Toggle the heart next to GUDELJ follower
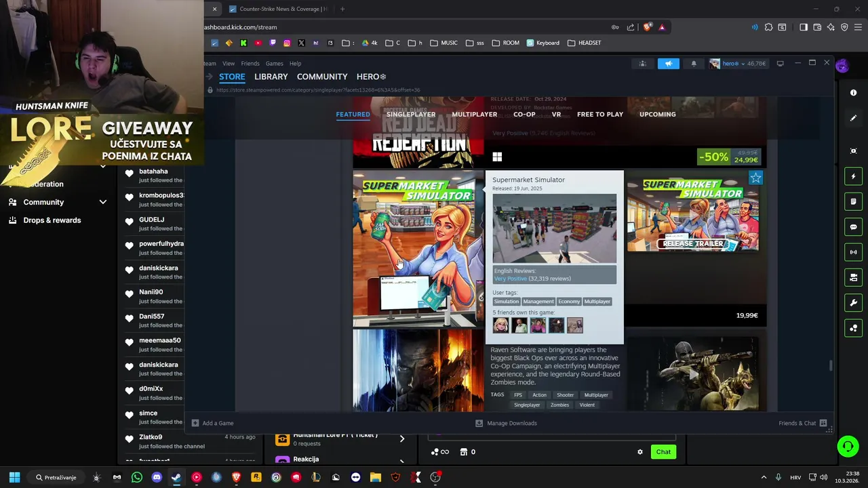Image resolution: width=868 pixels, height=488 pixels. pyautogui.click(x=129, y=222)
